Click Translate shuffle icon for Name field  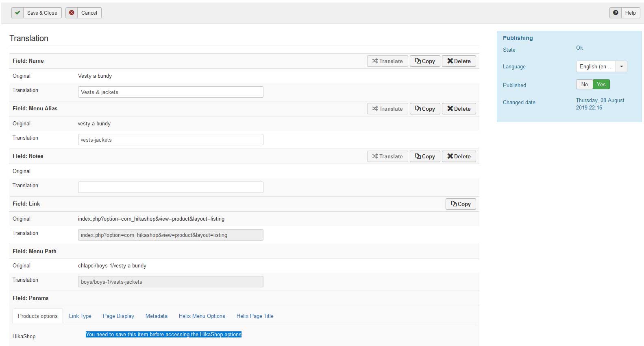[x=375, y=61]
